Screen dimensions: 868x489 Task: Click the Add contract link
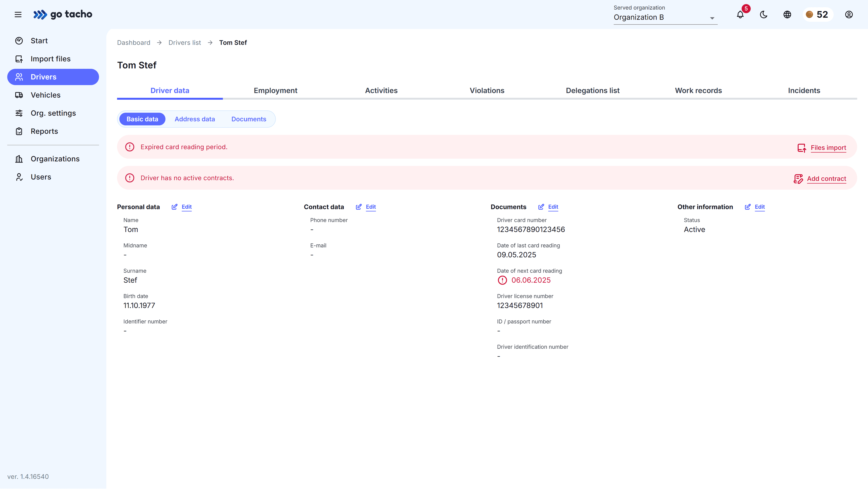(x=826, y=179)
